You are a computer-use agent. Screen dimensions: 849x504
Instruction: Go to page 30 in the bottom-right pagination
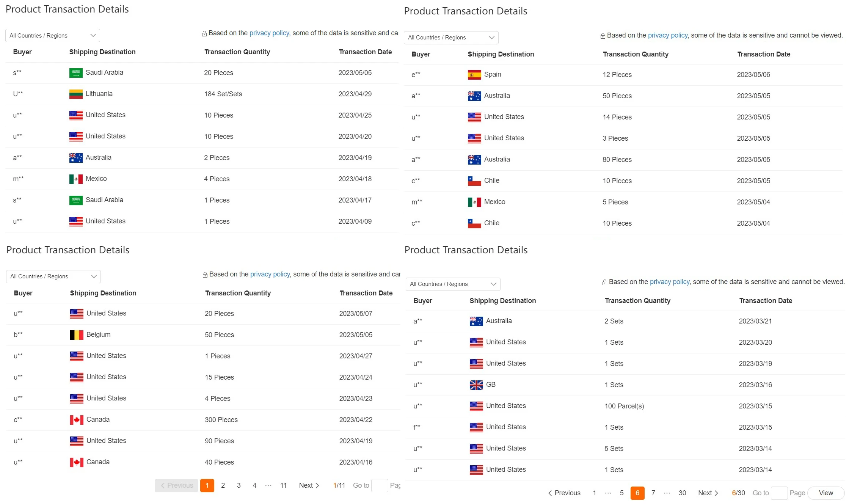[682, 493]
